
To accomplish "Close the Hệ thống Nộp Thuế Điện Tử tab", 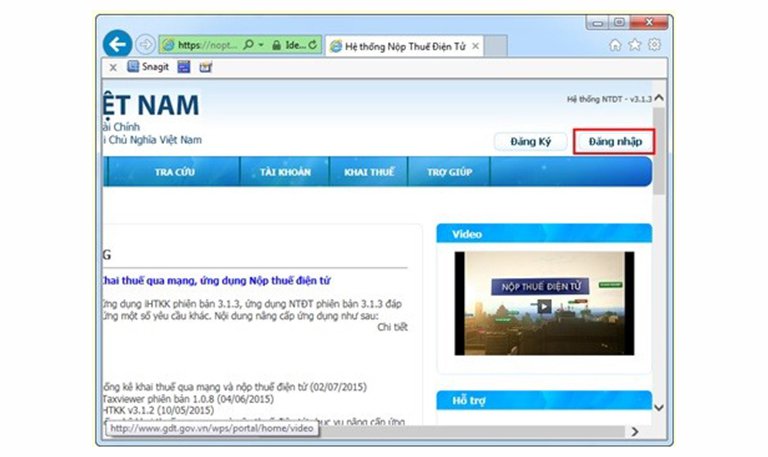I will pyautogui.click(x=475, y=46).
